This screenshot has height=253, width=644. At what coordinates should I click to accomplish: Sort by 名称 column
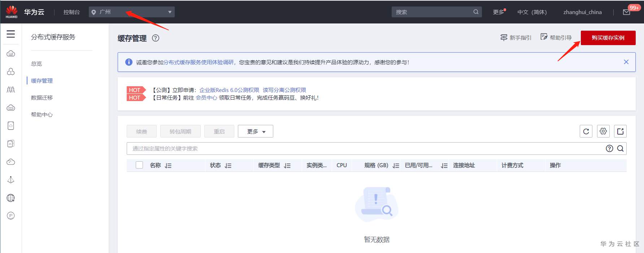[168, 166]
